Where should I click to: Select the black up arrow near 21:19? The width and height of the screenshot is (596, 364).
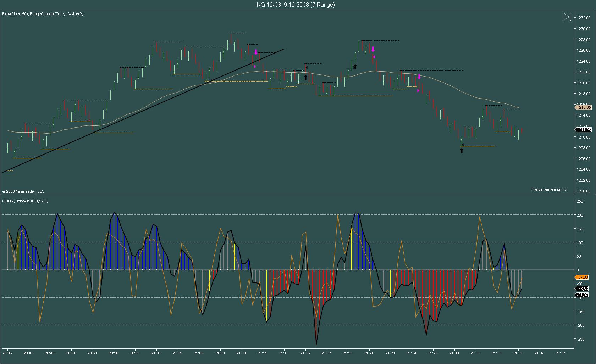point(355,66)
